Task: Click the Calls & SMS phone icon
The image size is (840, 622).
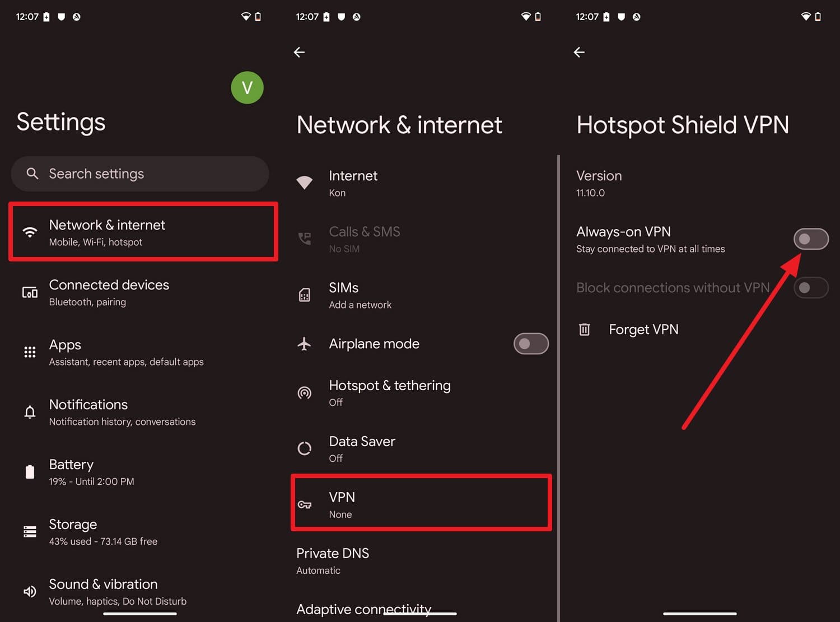Action: coord(304,239)
